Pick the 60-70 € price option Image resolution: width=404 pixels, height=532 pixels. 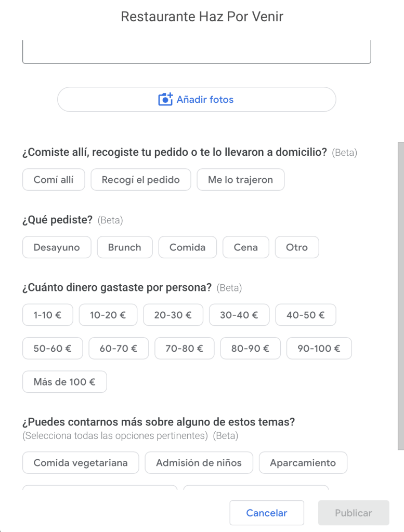[x=119, y=348]
